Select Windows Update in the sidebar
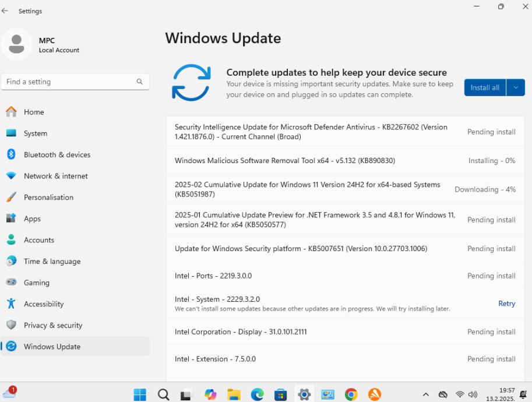The image size is (532, 402). point(75,347)
